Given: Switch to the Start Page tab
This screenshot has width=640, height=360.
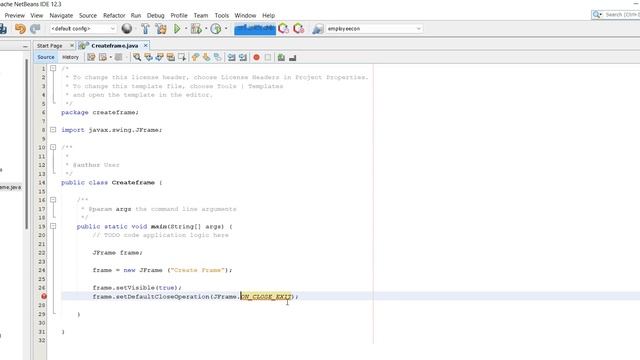Looking at the screenshot, I should (49, 46).
